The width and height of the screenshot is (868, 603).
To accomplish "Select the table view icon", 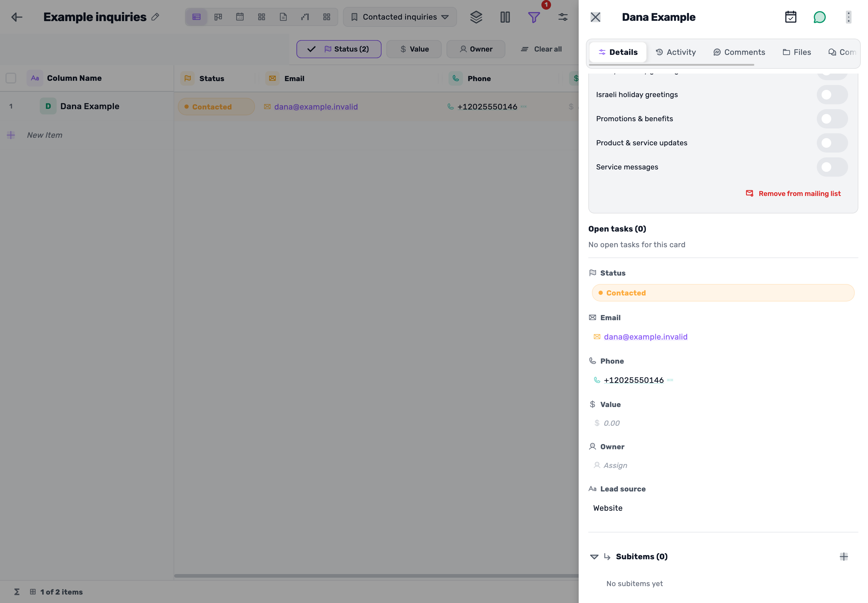I will 197,17.
